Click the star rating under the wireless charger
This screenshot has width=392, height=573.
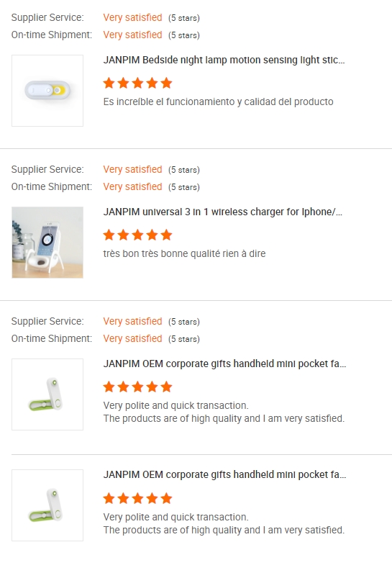coord(137,235)
